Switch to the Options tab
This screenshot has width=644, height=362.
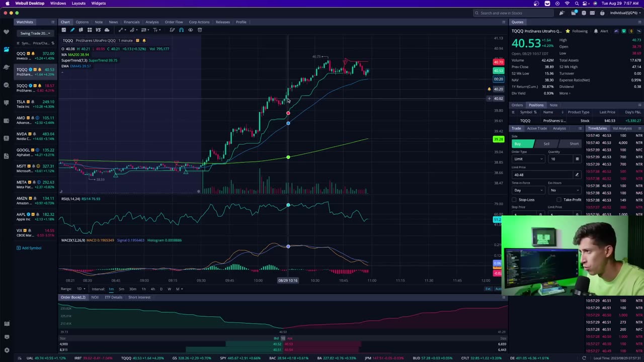coord(82,22)
